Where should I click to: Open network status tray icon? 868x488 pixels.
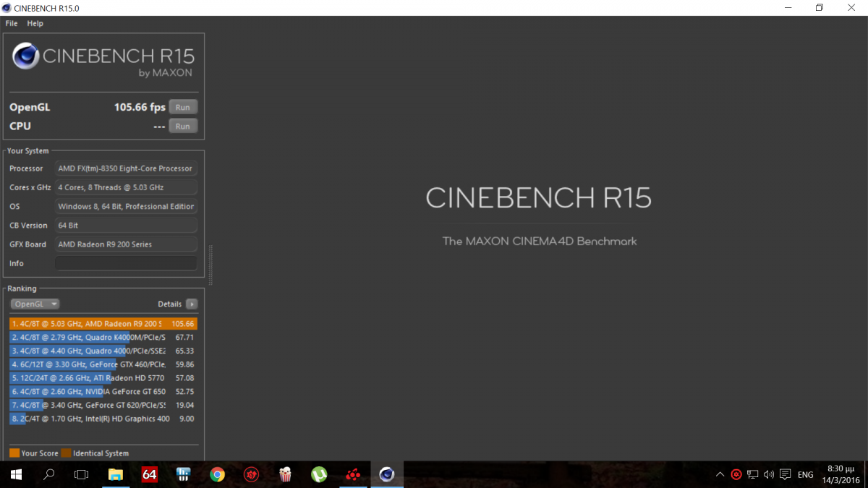pyautogui.click(x=753, y=475)
